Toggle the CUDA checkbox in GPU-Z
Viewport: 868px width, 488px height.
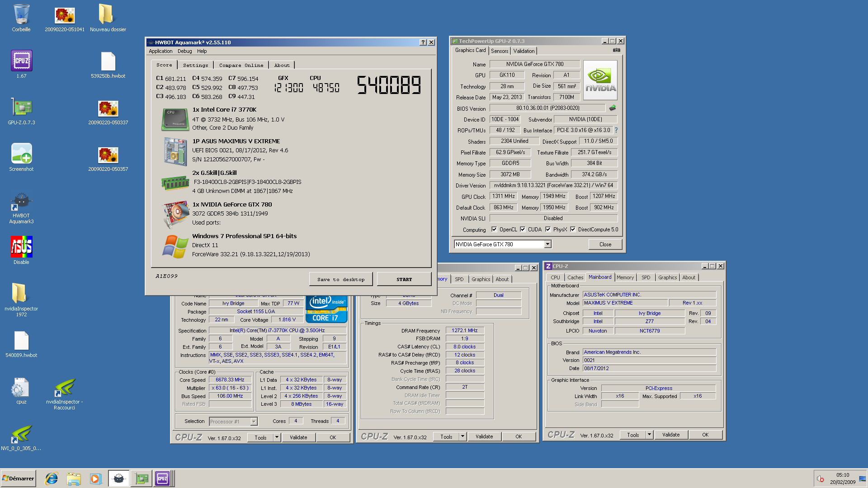(x=523, y=229)
